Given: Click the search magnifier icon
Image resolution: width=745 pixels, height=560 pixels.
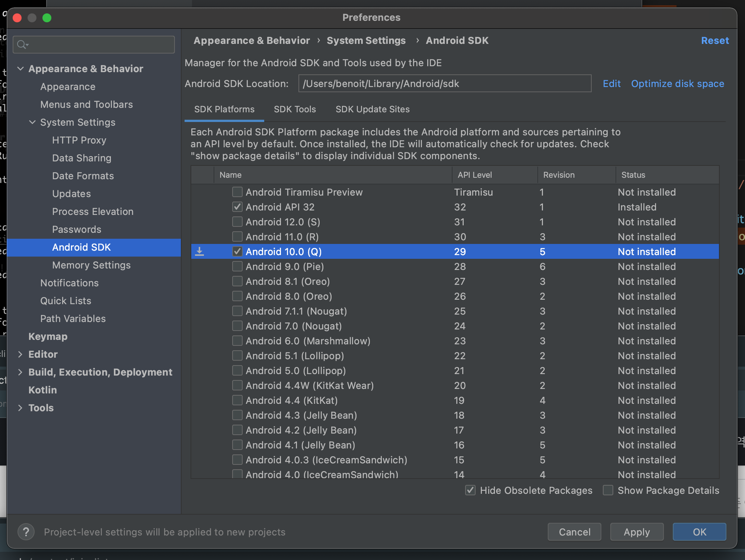Looking at the screenshot, I should pos(22,45).
